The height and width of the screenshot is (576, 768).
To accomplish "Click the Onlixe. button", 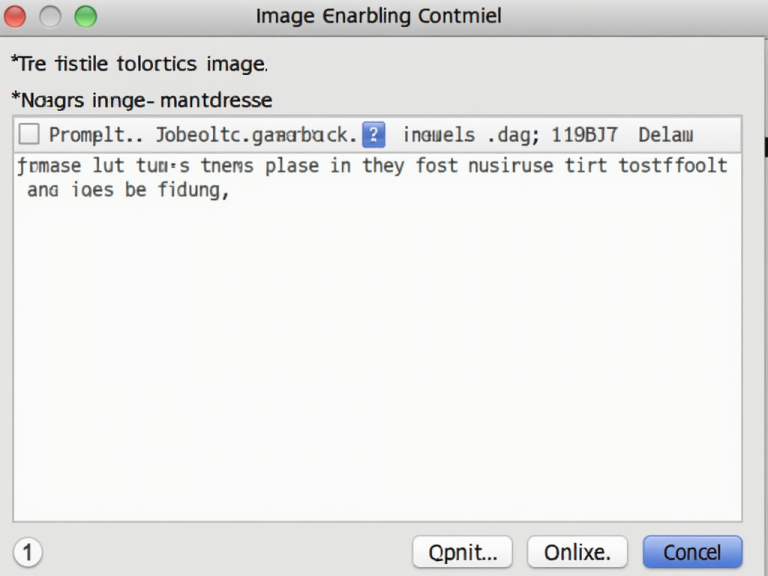I will [577, 552].
